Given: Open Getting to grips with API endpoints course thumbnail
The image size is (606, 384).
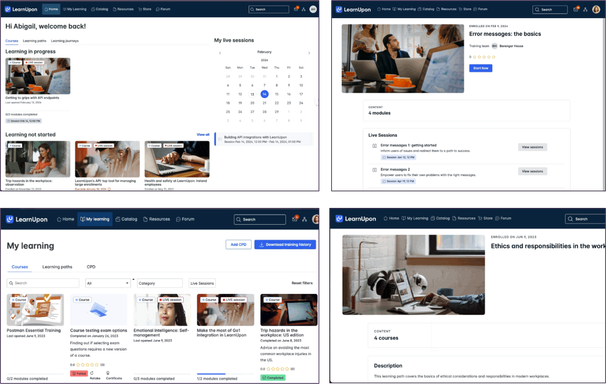Looking at the screenshot, I should (x=38, y=76).
